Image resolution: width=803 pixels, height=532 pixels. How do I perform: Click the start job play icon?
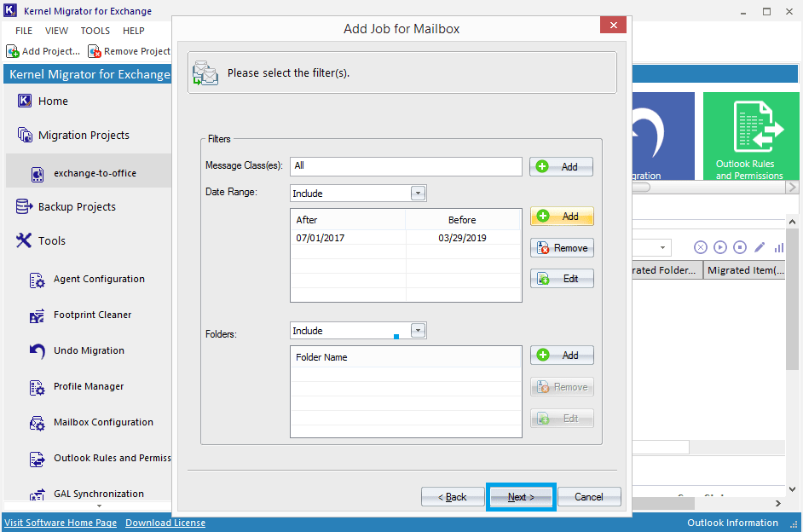pos(720,248)
